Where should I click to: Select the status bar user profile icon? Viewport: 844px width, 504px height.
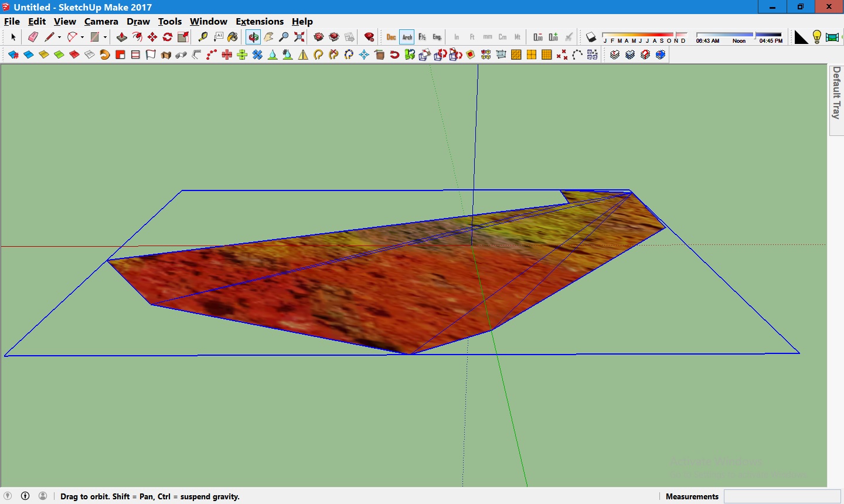(x=43, y=496)
